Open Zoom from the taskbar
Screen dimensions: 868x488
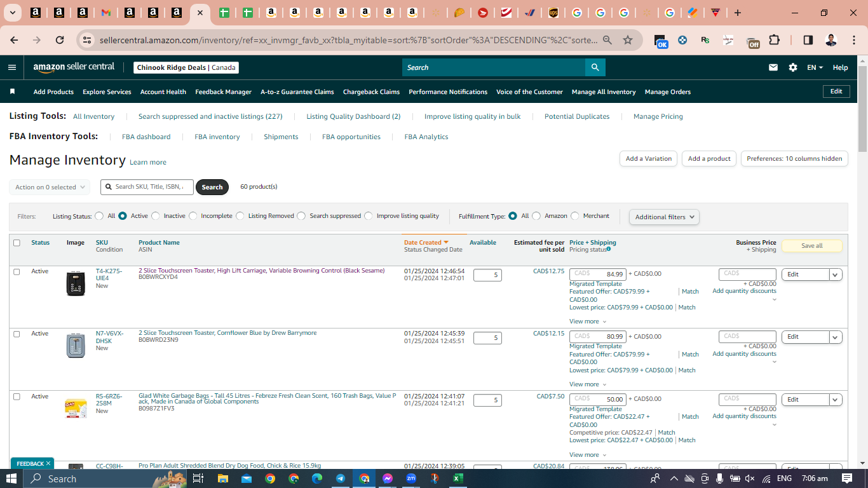(411, 478)
